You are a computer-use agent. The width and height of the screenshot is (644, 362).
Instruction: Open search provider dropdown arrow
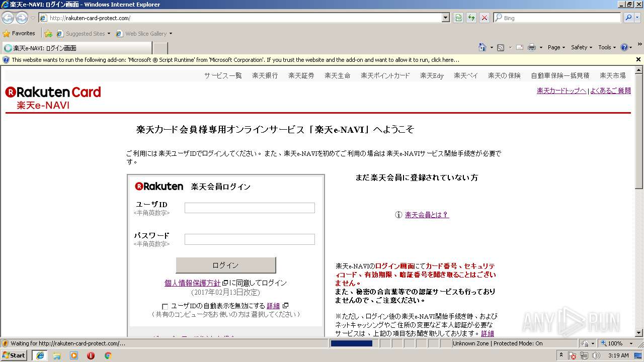(638, 18)
